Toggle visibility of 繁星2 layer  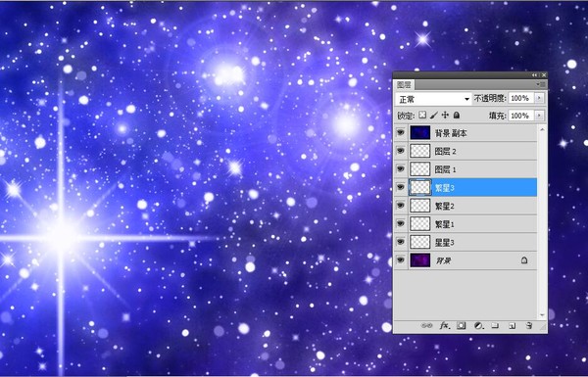[x=401, y=206]
